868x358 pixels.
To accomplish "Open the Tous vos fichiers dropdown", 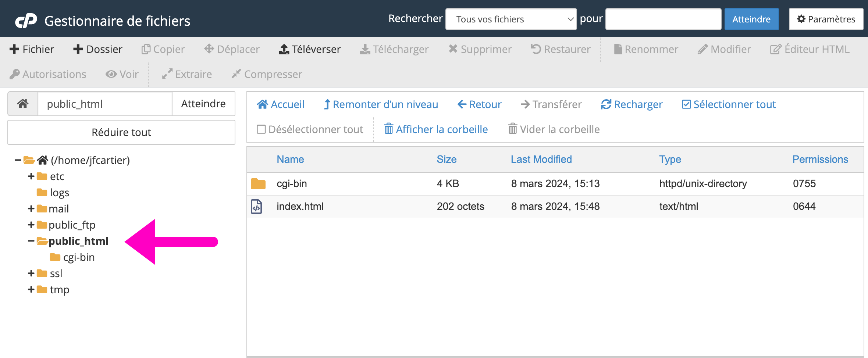I will (x=511, y=19).
